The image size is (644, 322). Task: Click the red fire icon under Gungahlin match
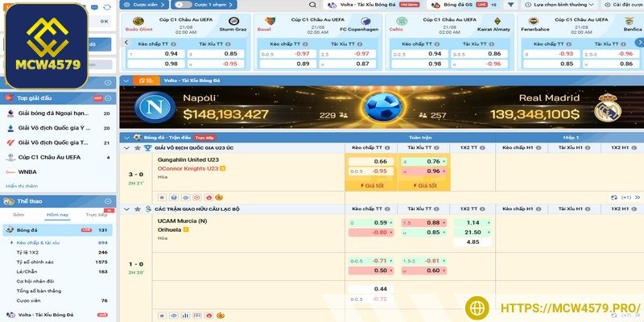tap(208, 197)
